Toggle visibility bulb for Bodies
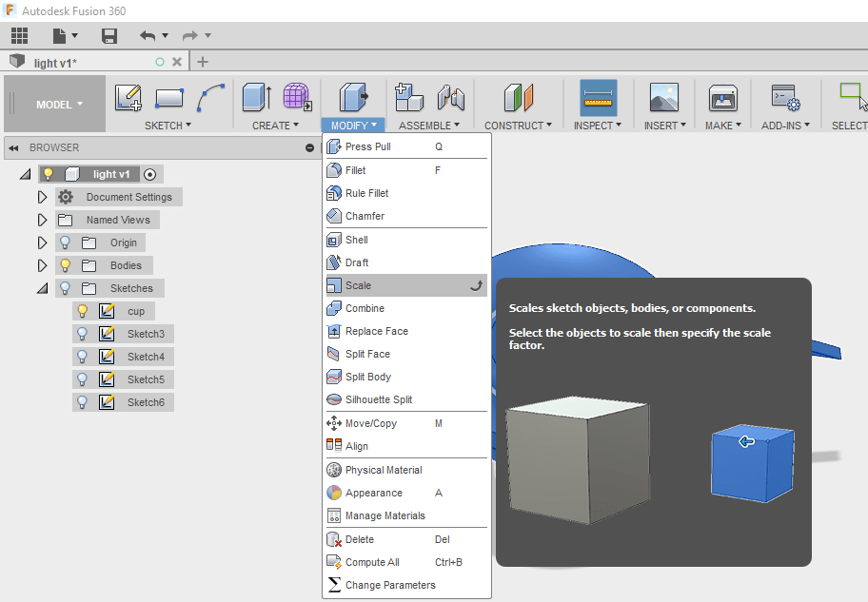868x602 pixels. [65, 265]
